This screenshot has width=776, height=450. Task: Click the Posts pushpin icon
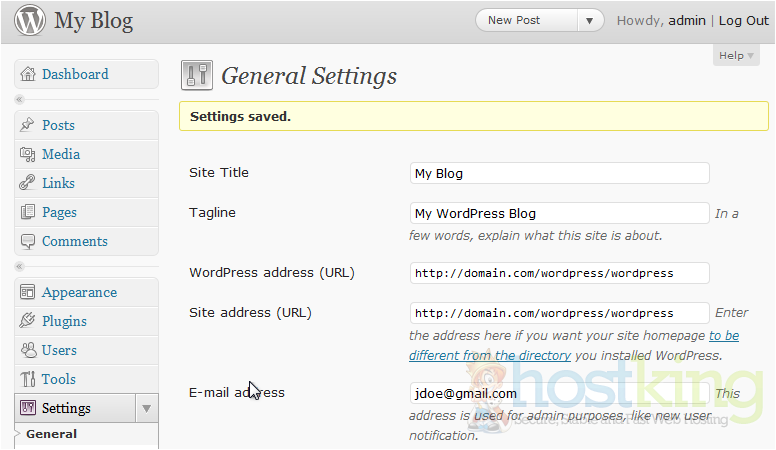pos(28,125)
